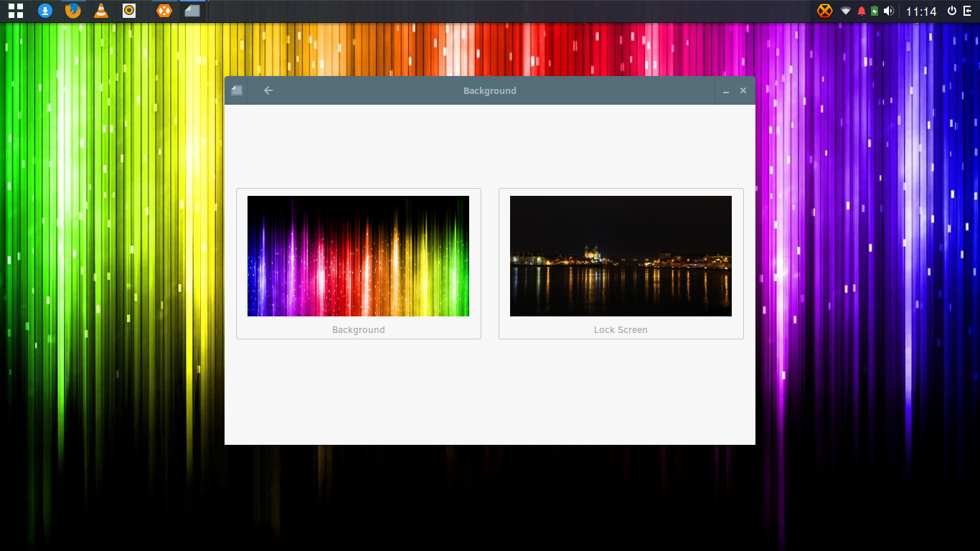The width and height of the screenshot is (980, 551).
Task: Click the 'Background' caption under the thumbnail
Action: 359,330
